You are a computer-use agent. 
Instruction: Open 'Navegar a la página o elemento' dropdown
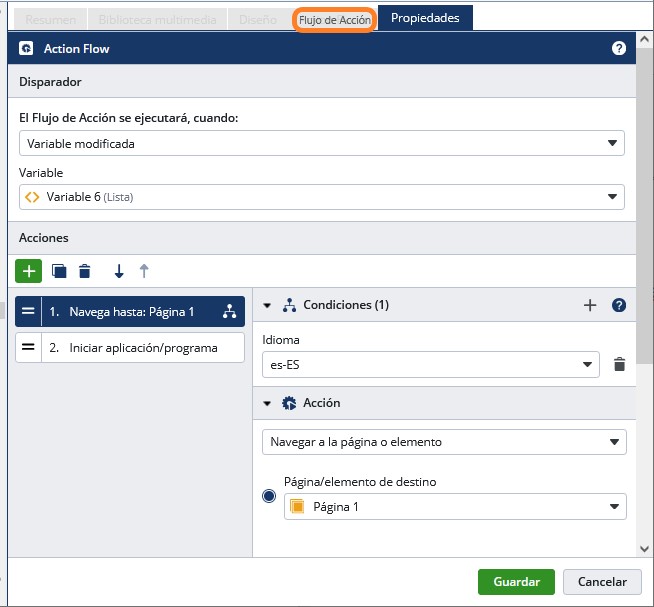443,441
